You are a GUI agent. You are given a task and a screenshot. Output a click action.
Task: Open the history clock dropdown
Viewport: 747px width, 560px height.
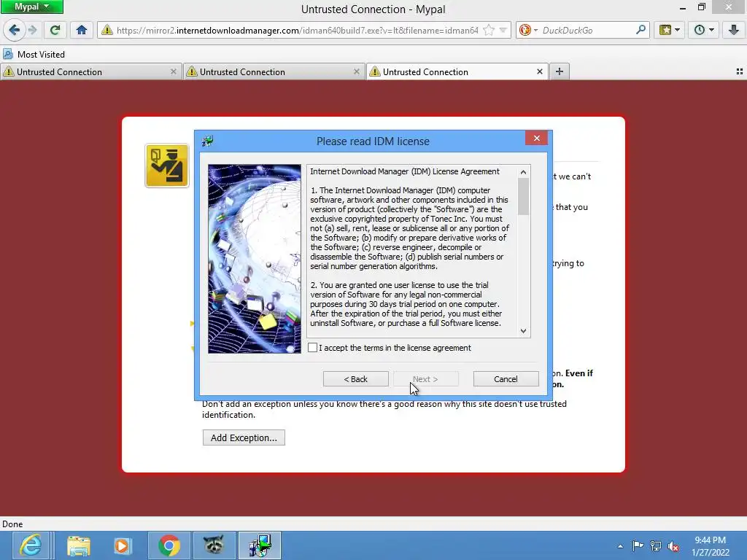704,30
